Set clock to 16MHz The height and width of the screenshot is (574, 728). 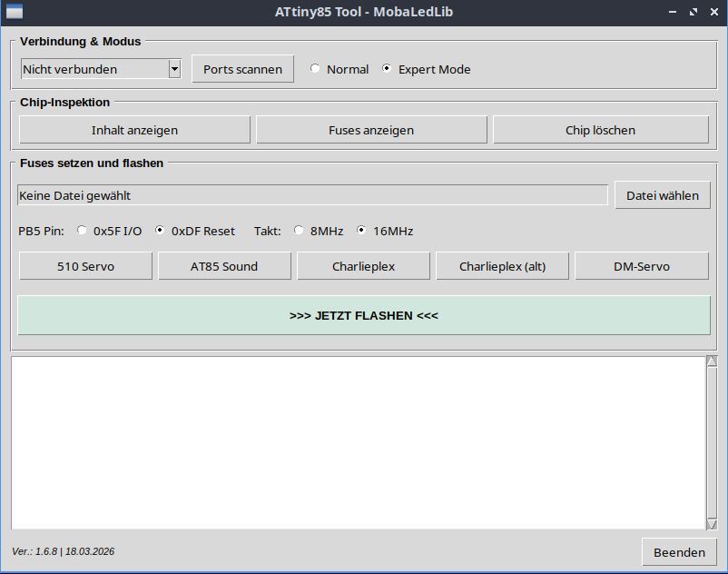pos(362,231)
